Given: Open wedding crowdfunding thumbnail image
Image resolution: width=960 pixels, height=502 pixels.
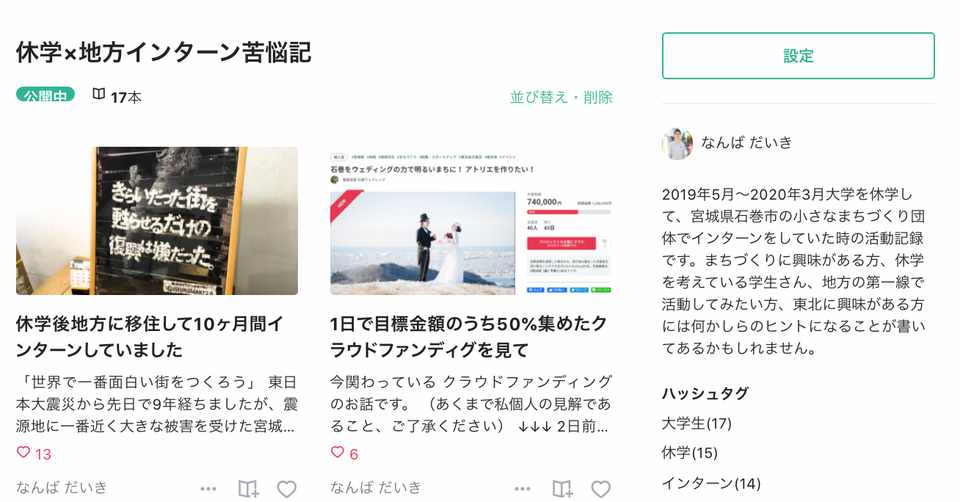Looking at the screenshot, I should click(x=471, y=221).
